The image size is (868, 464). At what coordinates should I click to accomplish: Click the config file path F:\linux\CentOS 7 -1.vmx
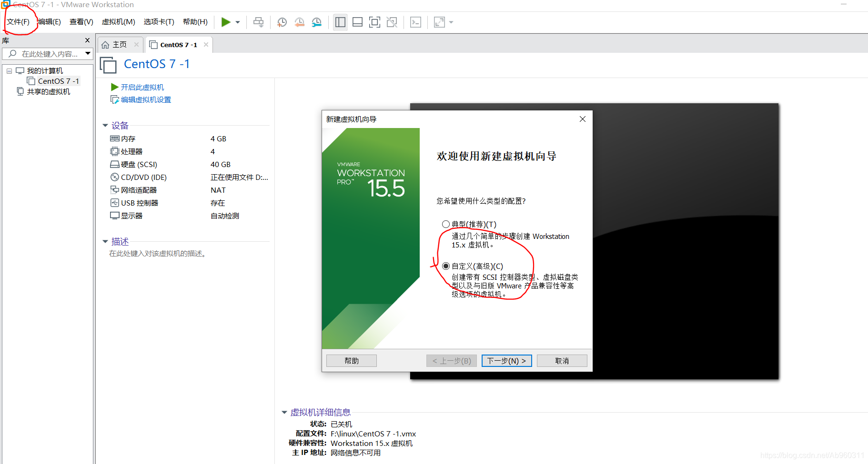tap(373, 434)
